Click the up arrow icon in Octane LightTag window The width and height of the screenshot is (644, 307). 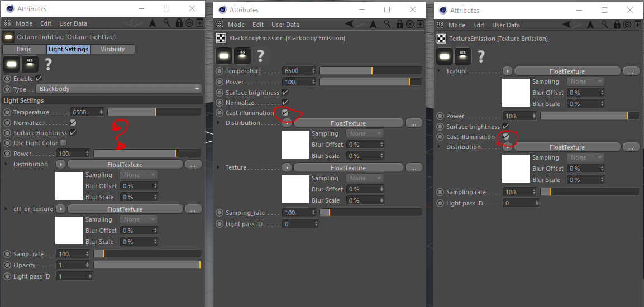[x=152, y=23]
